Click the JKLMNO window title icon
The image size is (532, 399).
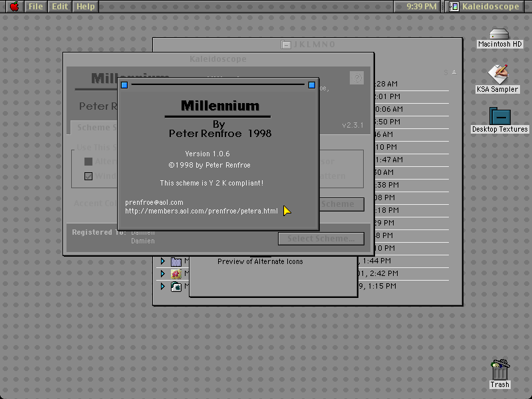pos(286,45)
